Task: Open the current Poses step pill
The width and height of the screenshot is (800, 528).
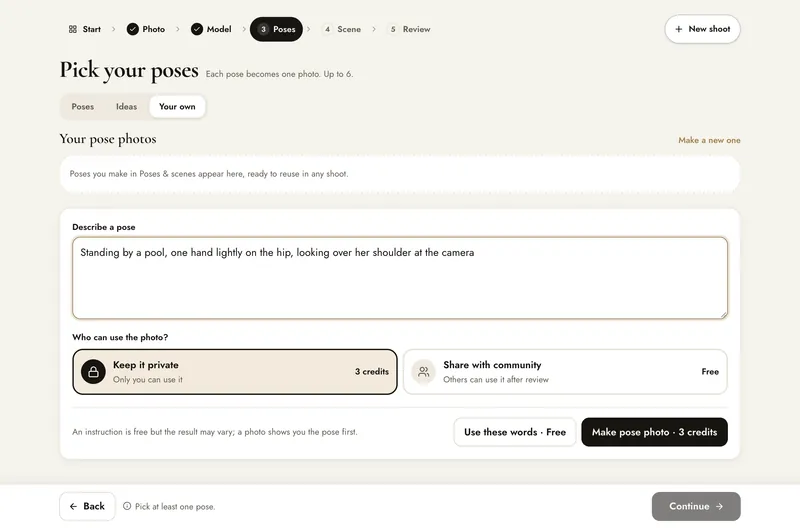Action: tap(276, 29)
